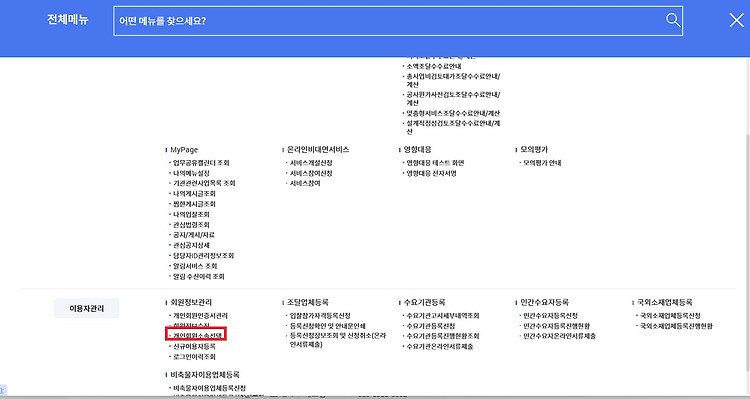
Task: Open 신규이용자등록 link
Action: pos(194,346)
